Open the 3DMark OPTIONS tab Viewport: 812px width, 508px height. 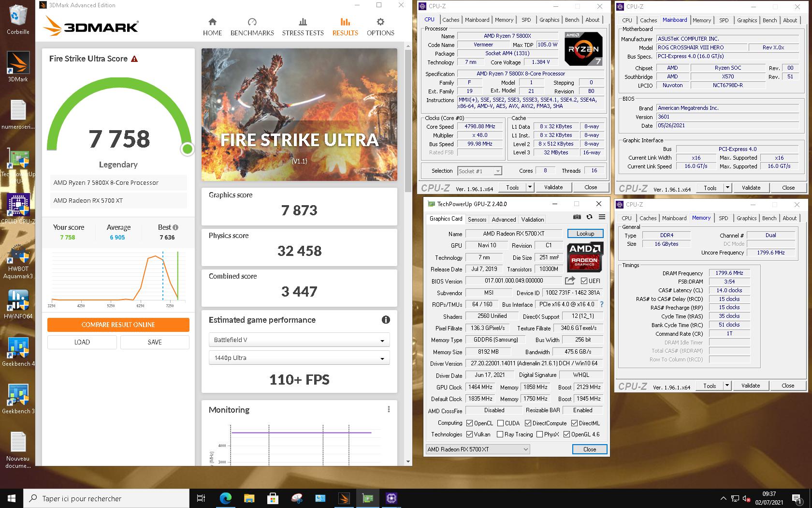(x=380, y=27)
